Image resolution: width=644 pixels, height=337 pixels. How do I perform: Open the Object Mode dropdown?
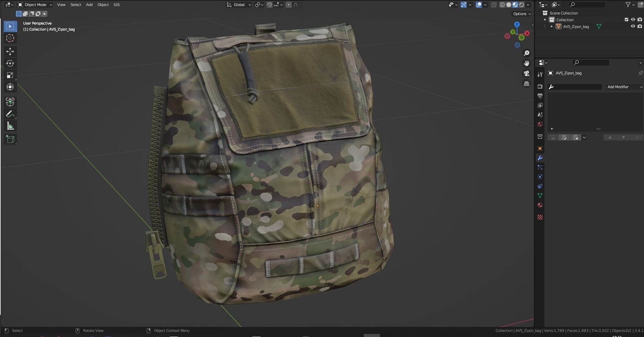[x=35, y=5]
